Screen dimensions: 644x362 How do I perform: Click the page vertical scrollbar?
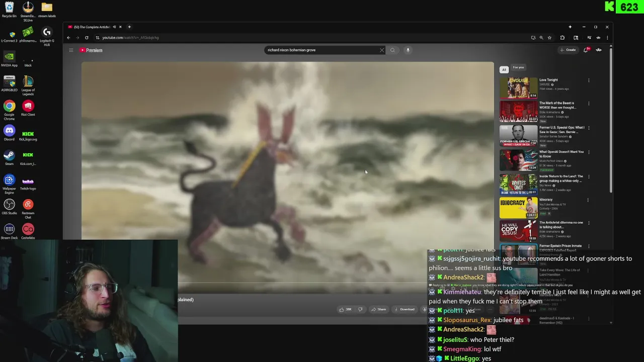click(x=611, y=121)
